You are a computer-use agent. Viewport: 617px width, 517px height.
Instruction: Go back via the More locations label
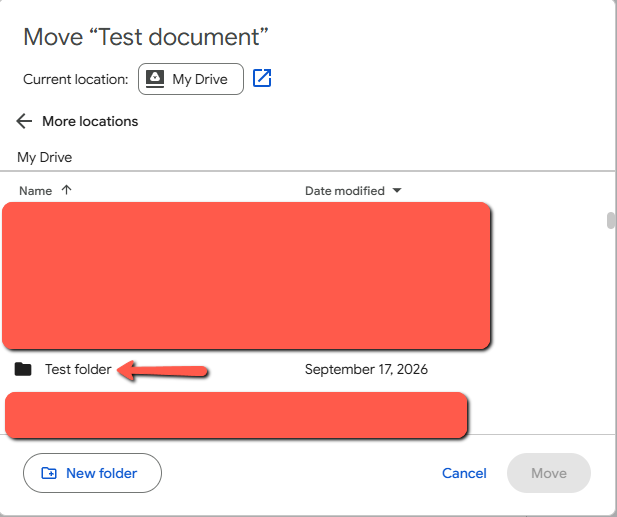click(x=90, y=121)
